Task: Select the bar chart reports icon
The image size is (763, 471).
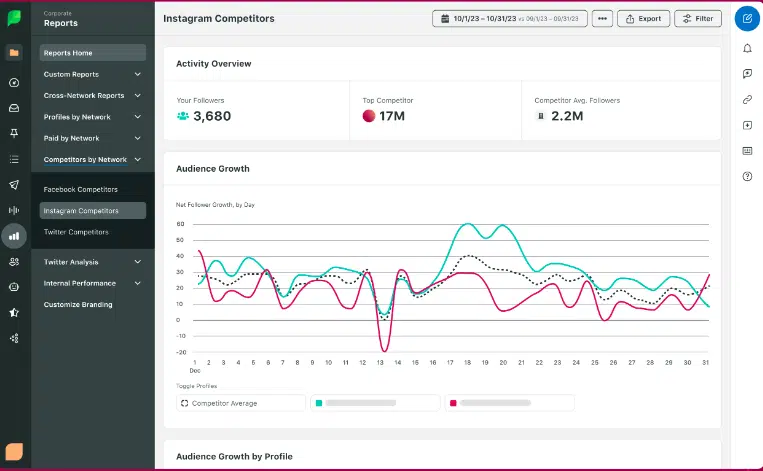Action: [14, 236]
